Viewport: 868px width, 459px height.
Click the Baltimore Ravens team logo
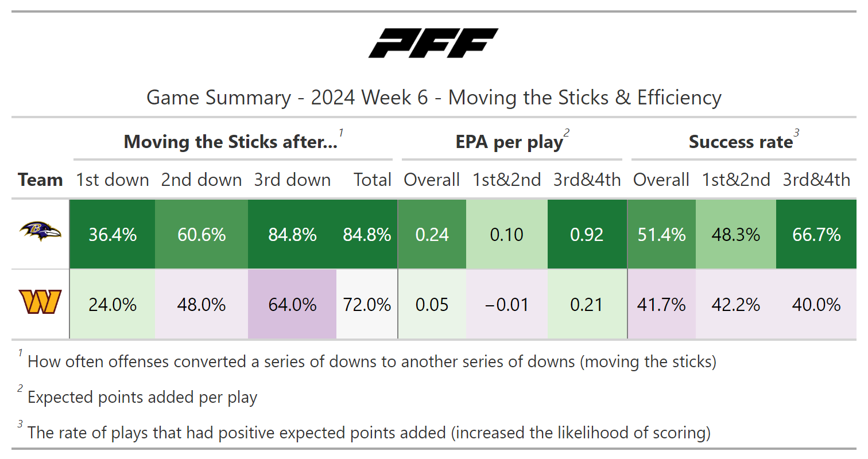click(x=40, y=232)
